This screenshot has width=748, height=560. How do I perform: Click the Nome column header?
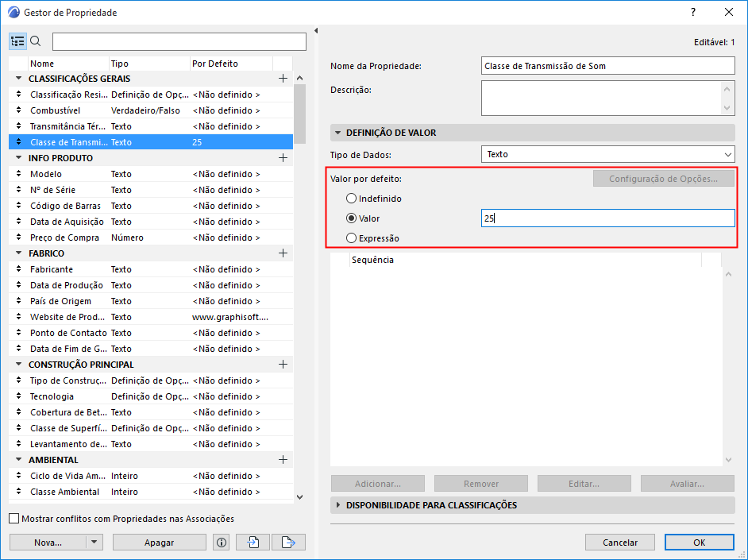tap(68, 64)
